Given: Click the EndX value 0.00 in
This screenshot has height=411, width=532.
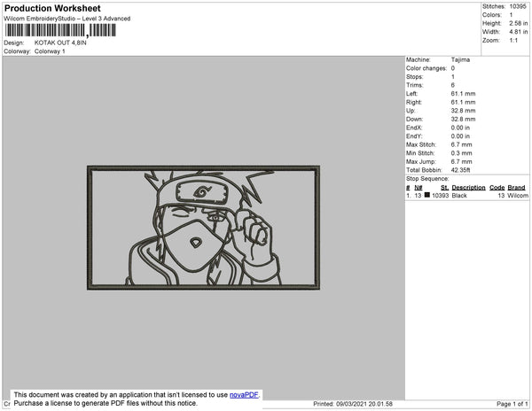Looking at the screenshot, I should 460,128.
